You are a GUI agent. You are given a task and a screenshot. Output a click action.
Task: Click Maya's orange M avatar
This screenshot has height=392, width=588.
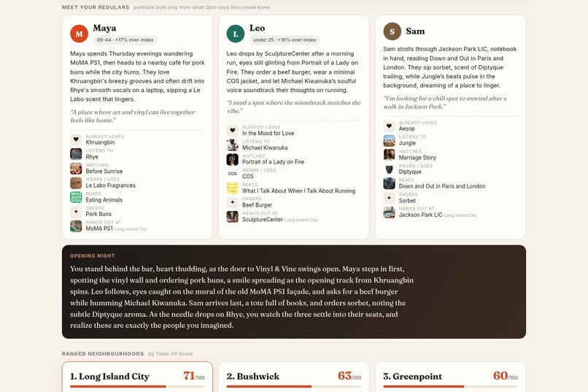click(79, 34)
